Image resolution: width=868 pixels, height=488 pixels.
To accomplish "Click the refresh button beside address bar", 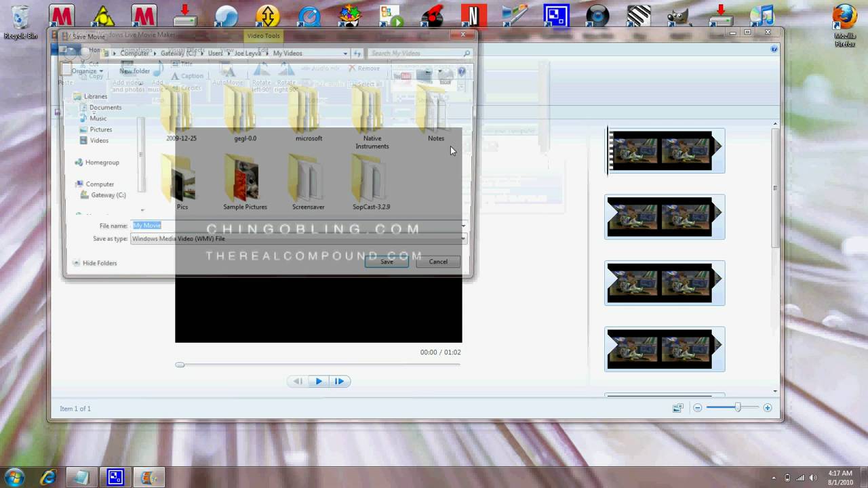I will tap(357, 53).
